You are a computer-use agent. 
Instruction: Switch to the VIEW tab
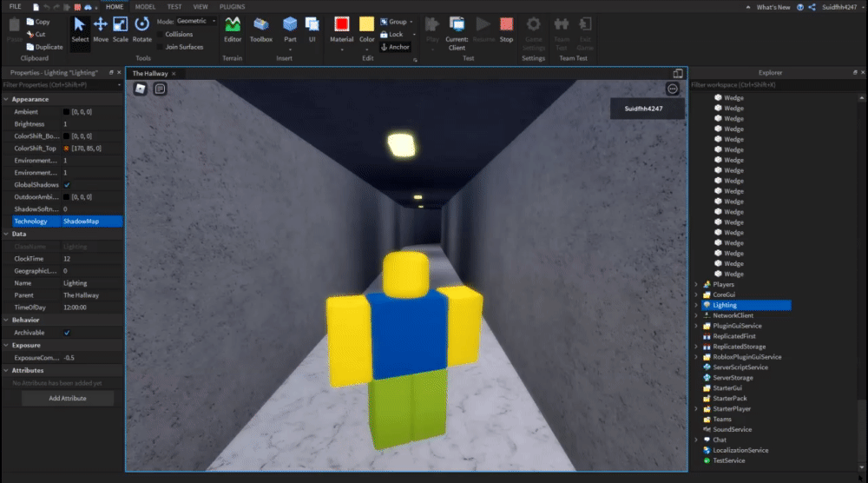coord(201,7)
